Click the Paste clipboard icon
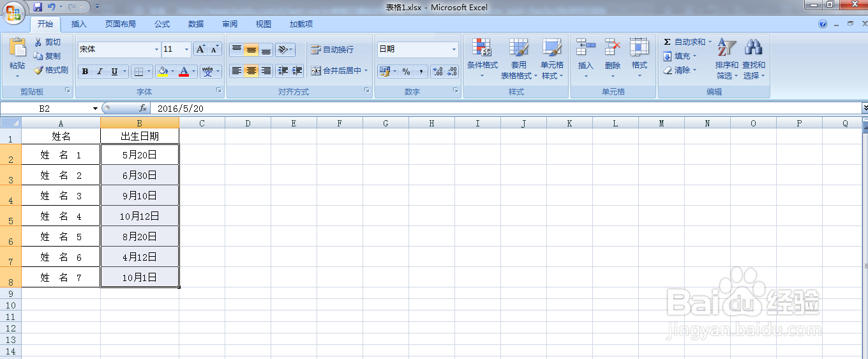The image size is (868, 359). tap(17, 47)
